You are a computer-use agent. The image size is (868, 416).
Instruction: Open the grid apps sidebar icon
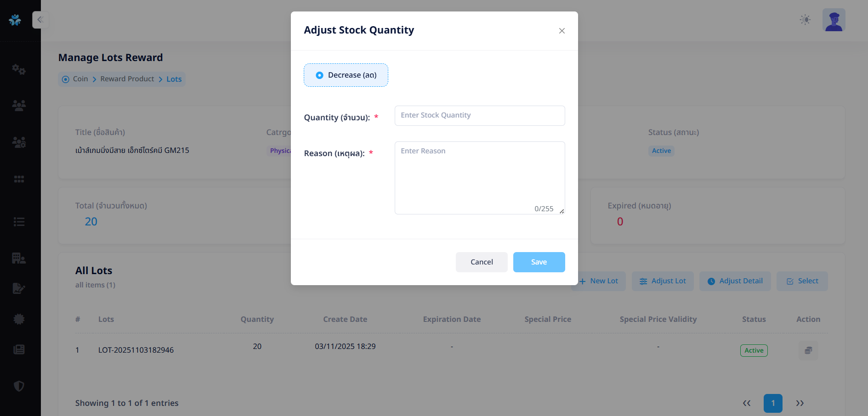19,179
